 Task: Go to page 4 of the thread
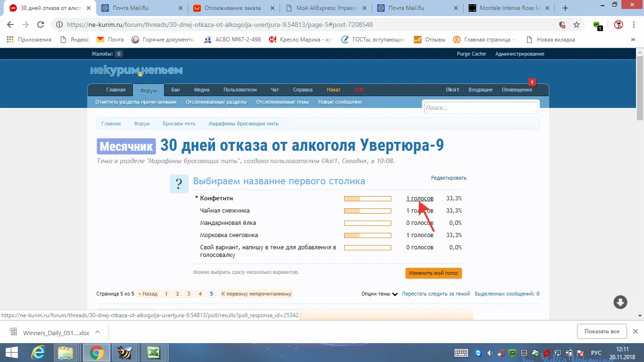pos(200,294)
